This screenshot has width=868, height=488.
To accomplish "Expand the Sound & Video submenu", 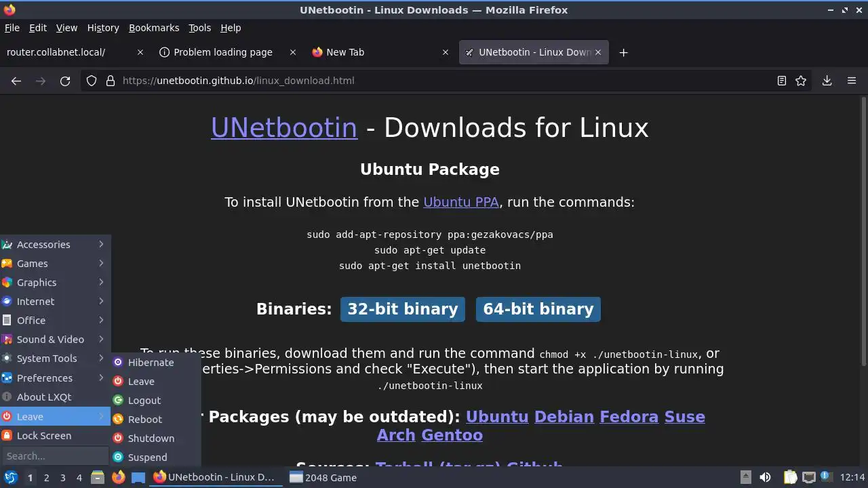I will click(56, 340).
